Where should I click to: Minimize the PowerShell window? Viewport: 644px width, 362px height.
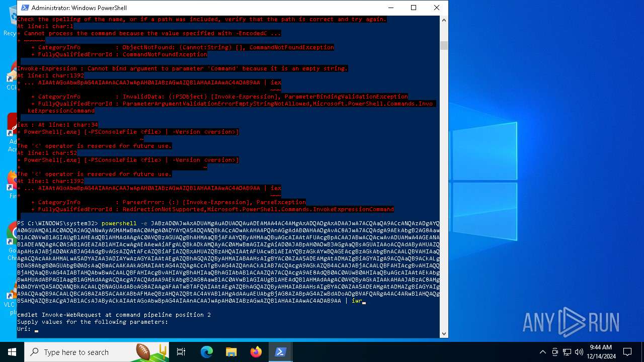click(390, 8)
